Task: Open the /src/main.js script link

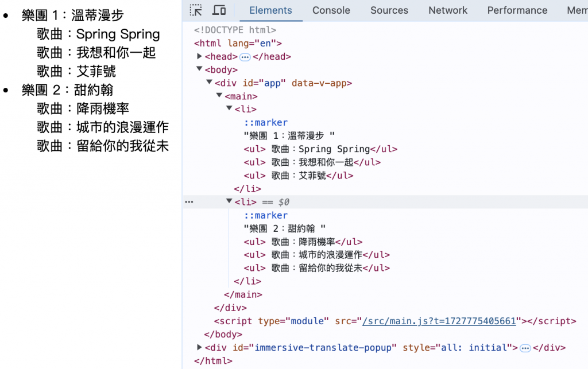Action: point(439,321)
